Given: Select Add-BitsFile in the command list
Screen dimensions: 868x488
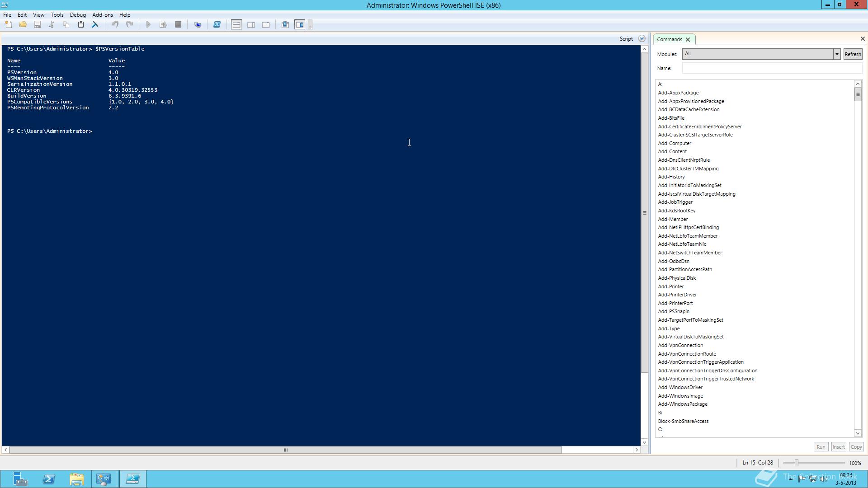Looking at the screenshot, I should coord(671,118).
